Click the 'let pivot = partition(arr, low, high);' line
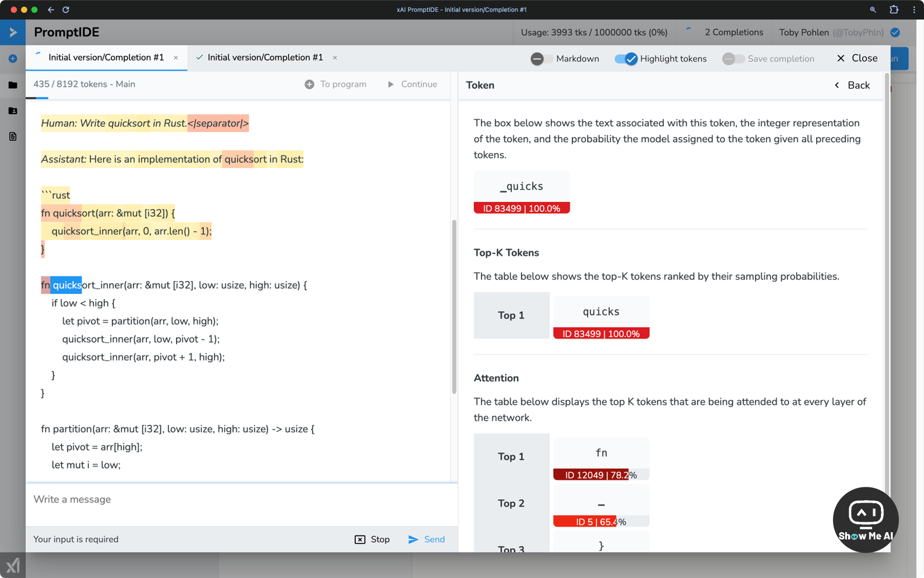The height and width of the screenshot is (578, 924). (140, 321)
